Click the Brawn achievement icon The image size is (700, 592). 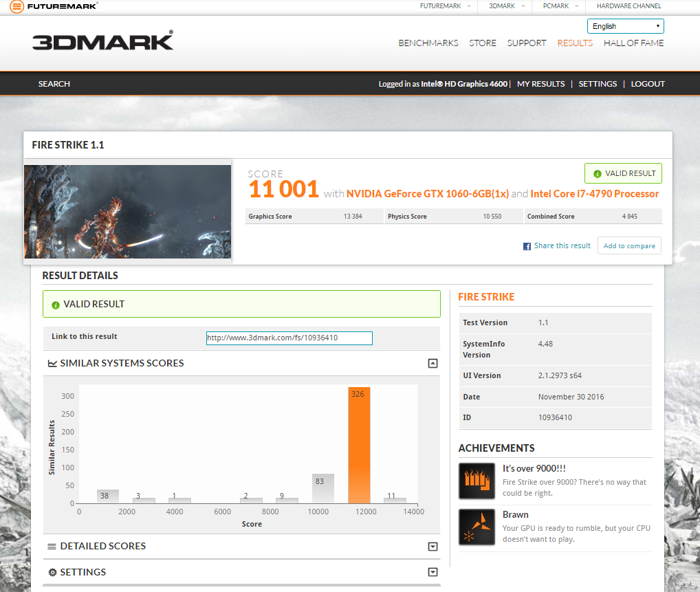point(477,527)
